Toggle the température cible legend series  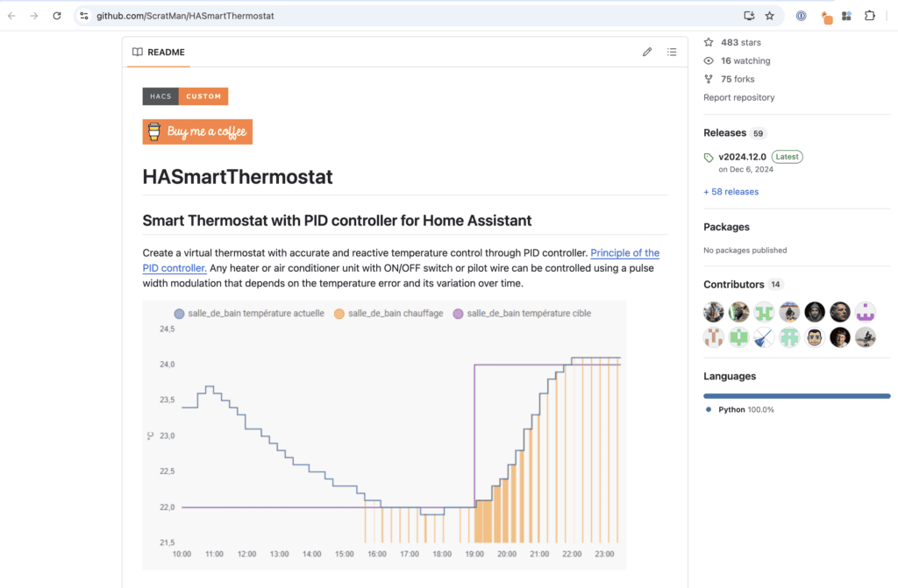(522, 313)
